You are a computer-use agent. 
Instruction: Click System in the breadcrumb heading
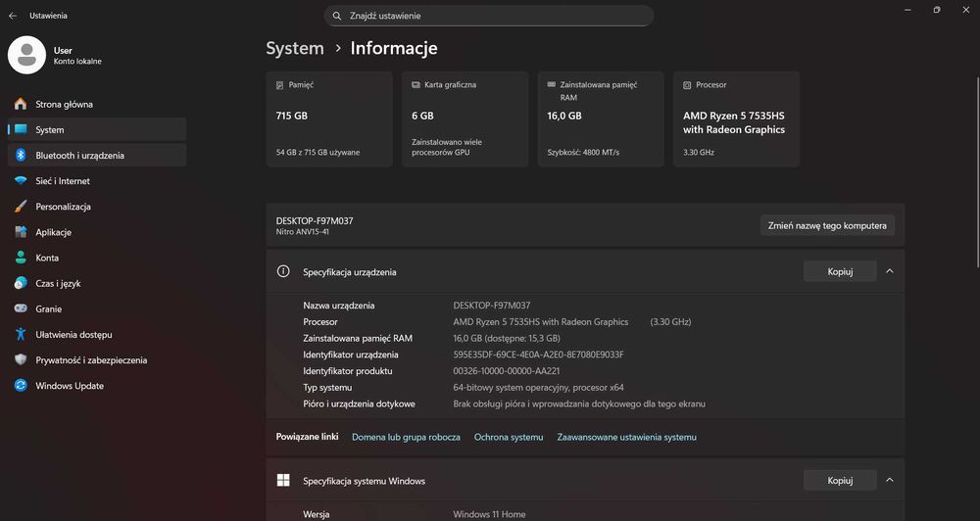click(295, 48)
